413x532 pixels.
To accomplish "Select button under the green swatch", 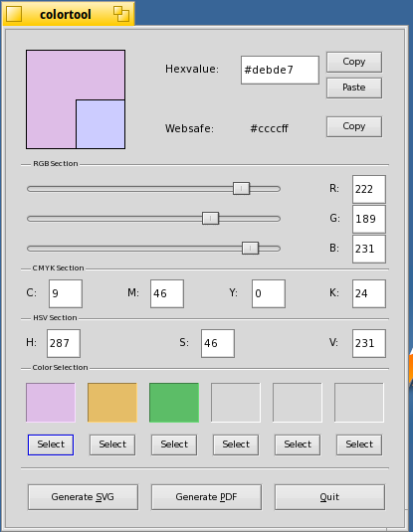I will [x=174, y=444].
